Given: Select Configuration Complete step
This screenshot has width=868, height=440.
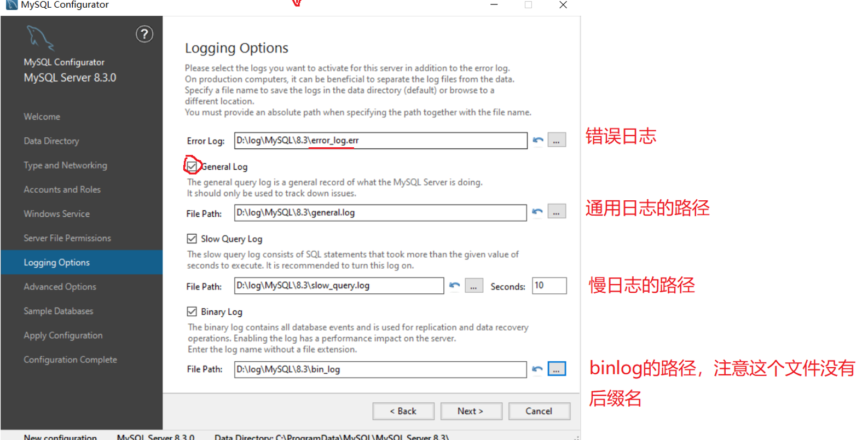Looking at the screenshot, I should (70, 360).
